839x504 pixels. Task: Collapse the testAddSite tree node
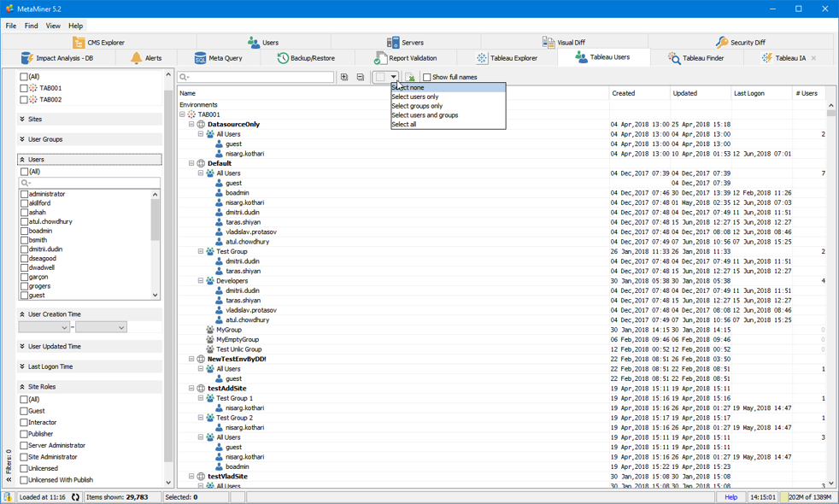(191, 389)
